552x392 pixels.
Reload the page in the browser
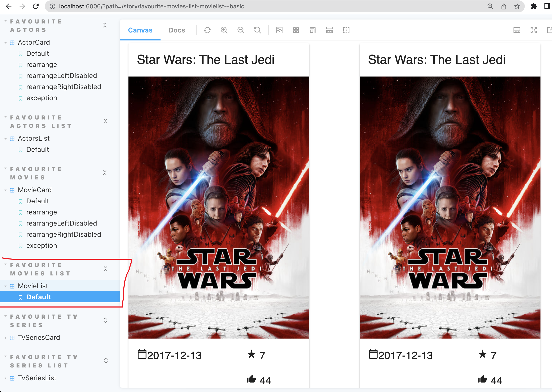[36, 6]
